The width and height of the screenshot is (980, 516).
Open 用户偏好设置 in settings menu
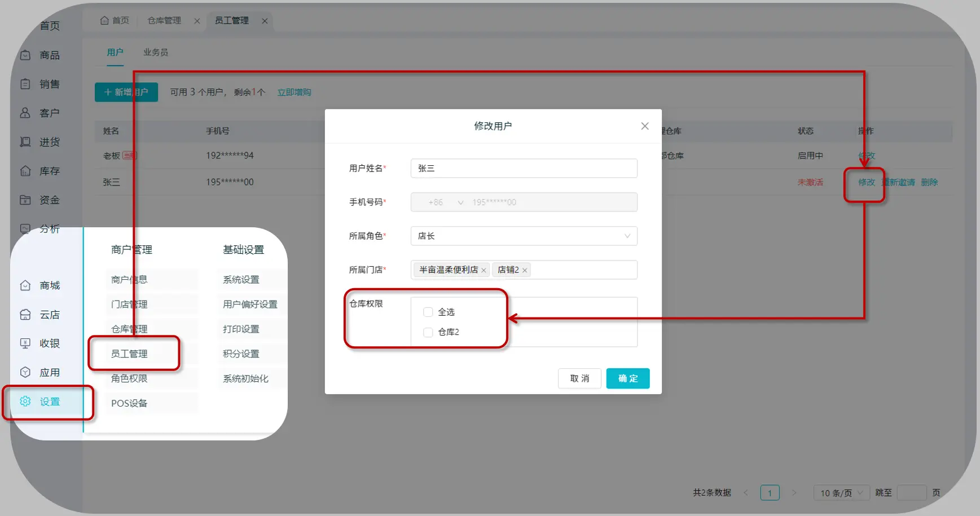tap(250, 304)
